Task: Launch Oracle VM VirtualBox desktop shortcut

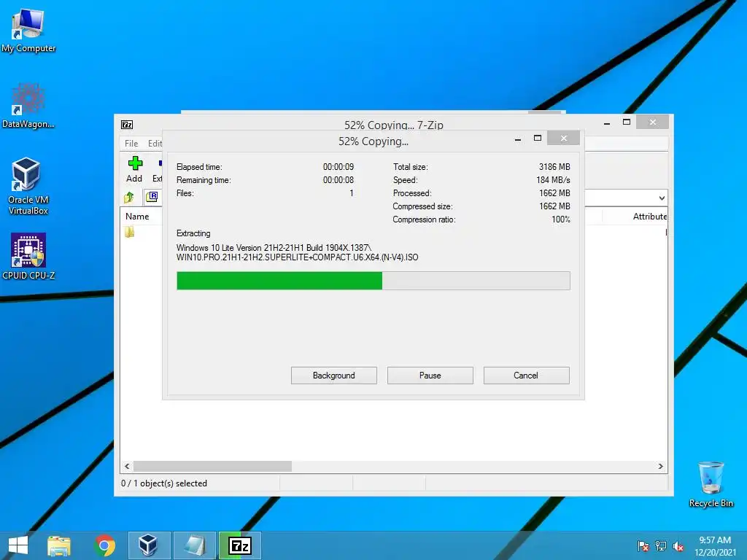Action: click(28, 186)
